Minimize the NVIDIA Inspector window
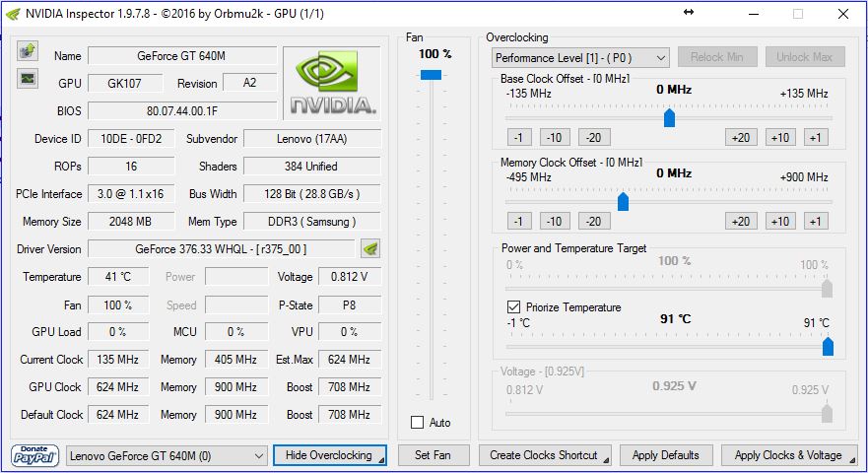This screenshot has width=868, height=473. click(754, 13)
